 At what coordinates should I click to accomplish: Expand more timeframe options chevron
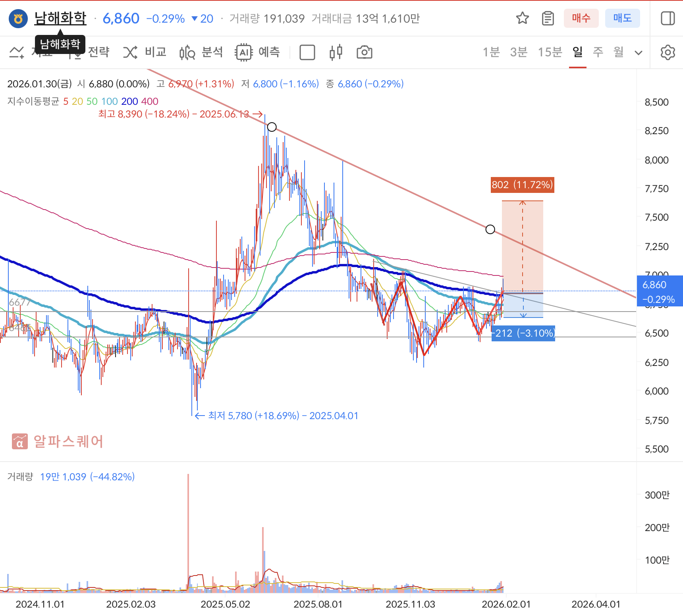pyautogui.click(x=639, y=53)
